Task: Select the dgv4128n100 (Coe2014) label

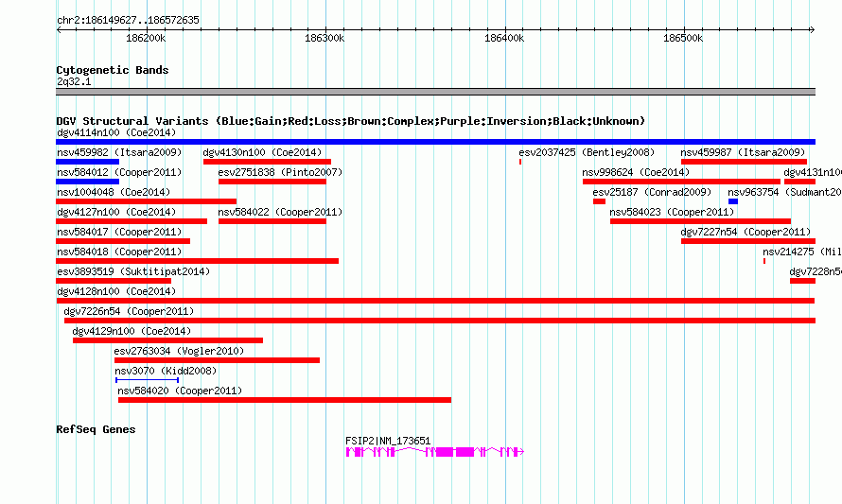Action: click(116, 291)
